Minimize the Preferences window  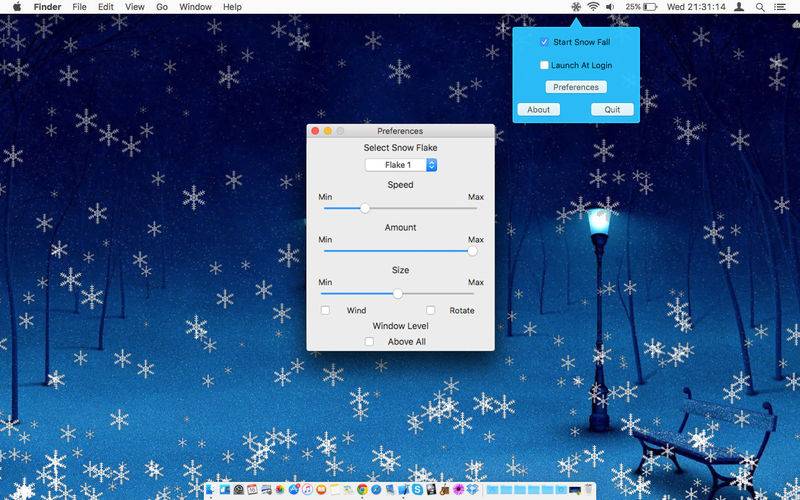328,131
